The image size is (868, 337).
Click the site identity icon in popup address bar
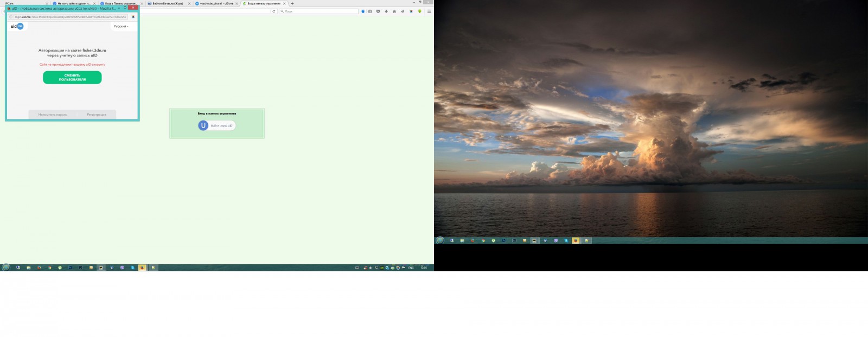click(x=11, y=17)
